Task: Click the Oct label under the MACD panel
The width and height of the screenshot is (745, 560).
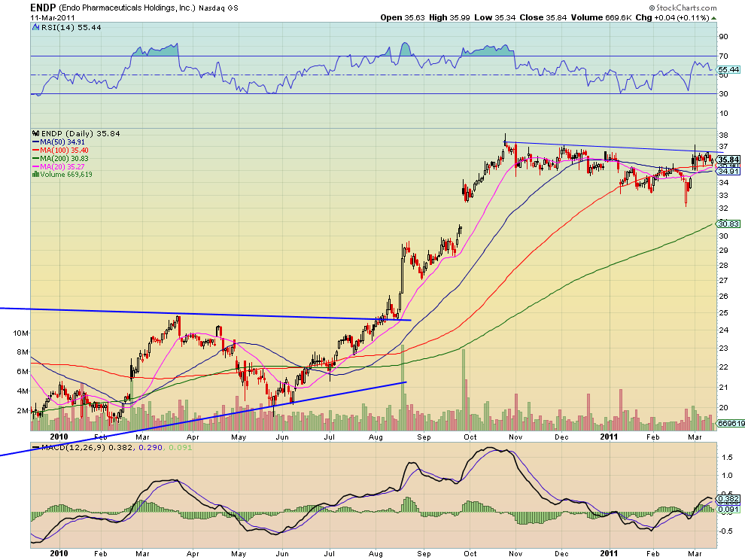Action: pos(470,554)
